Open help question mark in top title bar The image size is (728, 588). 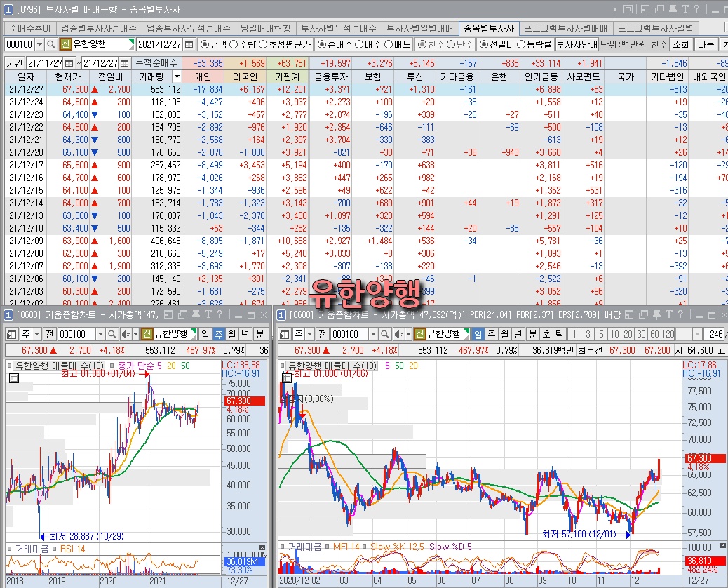coord(696,9)
